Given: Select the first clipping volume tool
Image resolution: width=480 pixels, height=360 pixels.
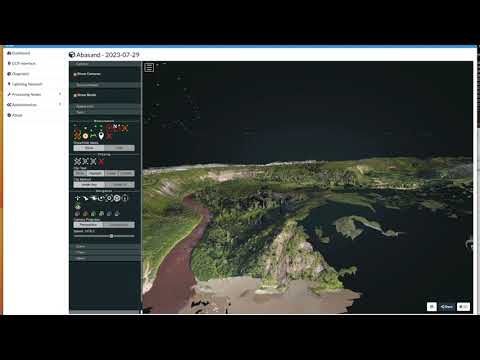Looking at the screenshot, I should (x=77, y=162).
